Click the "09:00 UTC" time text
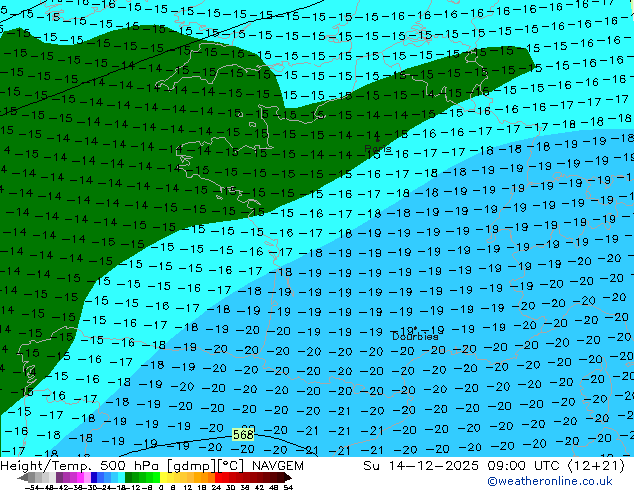This screenshot has height=490, width=634. pyautogui.click(x=525, y=466)
